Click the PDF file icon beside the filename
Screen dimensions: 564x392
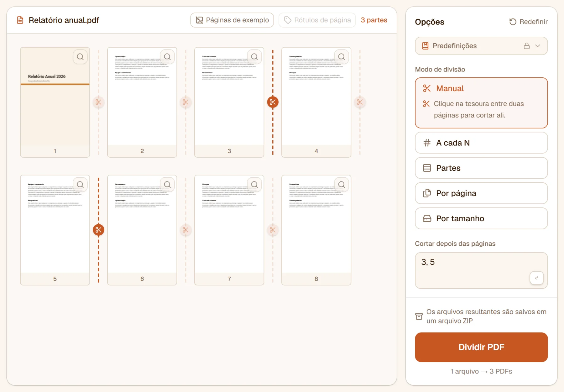pyautogui.click(x=20, y=20)
